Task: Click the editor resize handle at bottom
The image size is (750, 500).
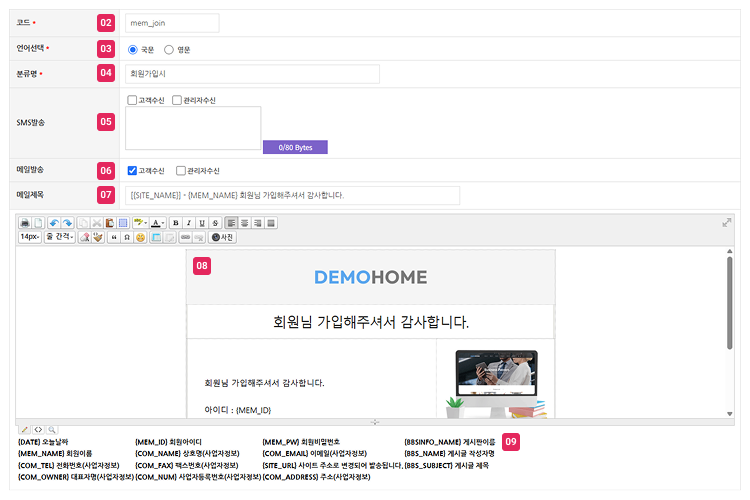Action: pos(375,422)
